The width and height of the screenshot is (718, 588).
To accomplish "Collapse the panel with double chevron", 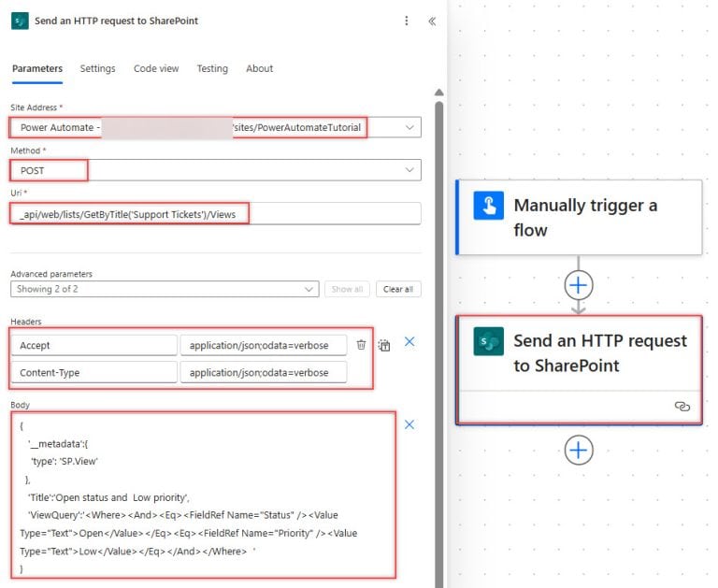I will click(x=432, y=22).
